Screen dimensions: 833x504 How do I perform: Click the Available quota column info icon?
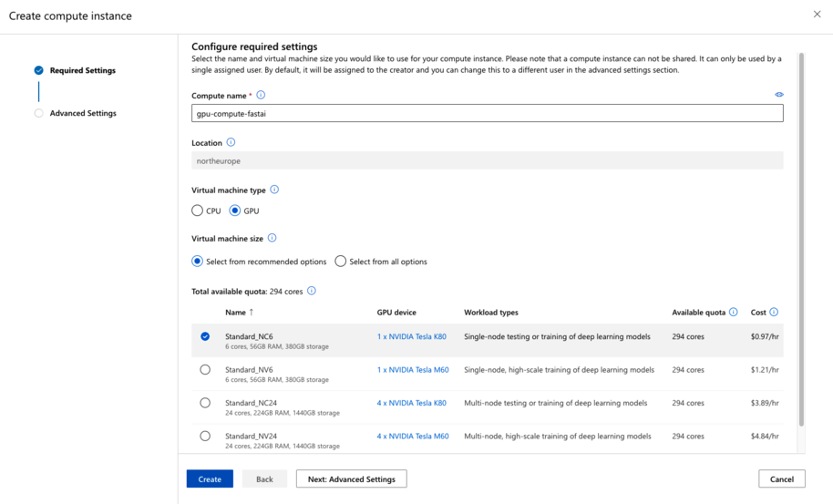pos(734,313)
